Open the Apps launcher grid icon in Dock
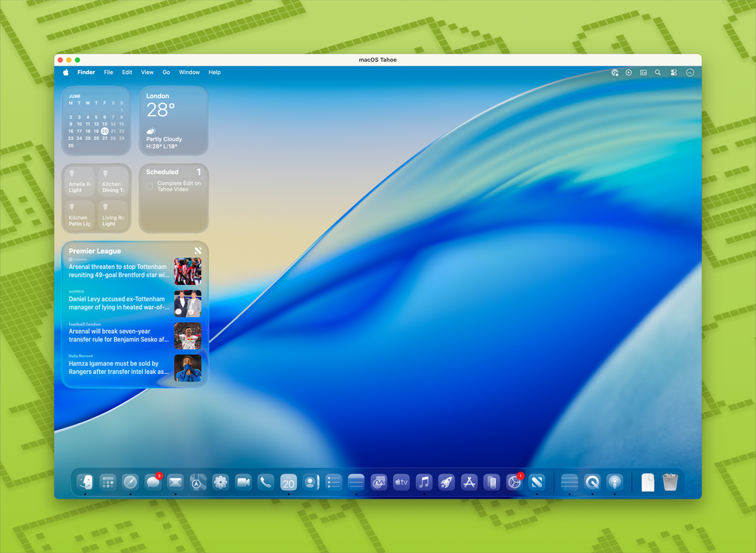Viewport: 756px width, 553px height. [107, 482]
